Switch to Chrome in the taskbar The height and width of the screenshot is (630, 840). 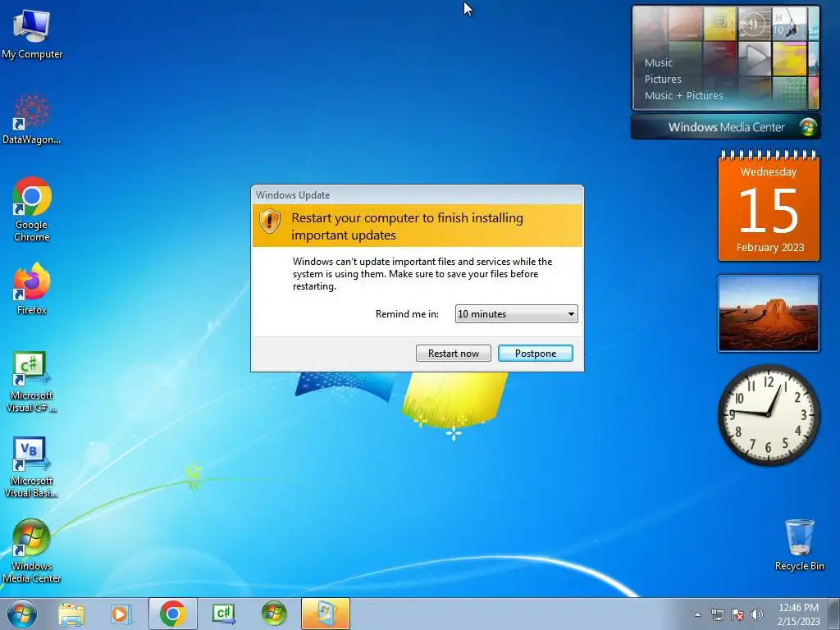[172, 614]
